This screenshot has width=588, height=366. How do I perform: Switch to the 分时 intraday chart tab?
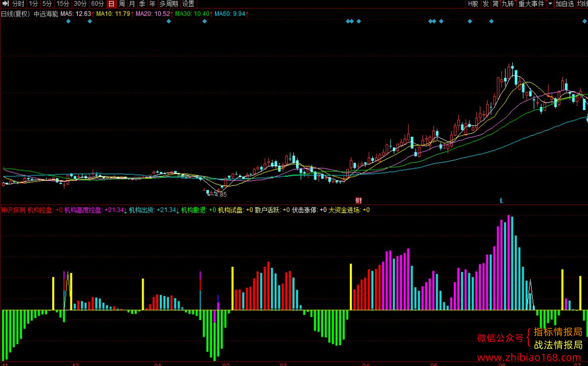(18, 4)
